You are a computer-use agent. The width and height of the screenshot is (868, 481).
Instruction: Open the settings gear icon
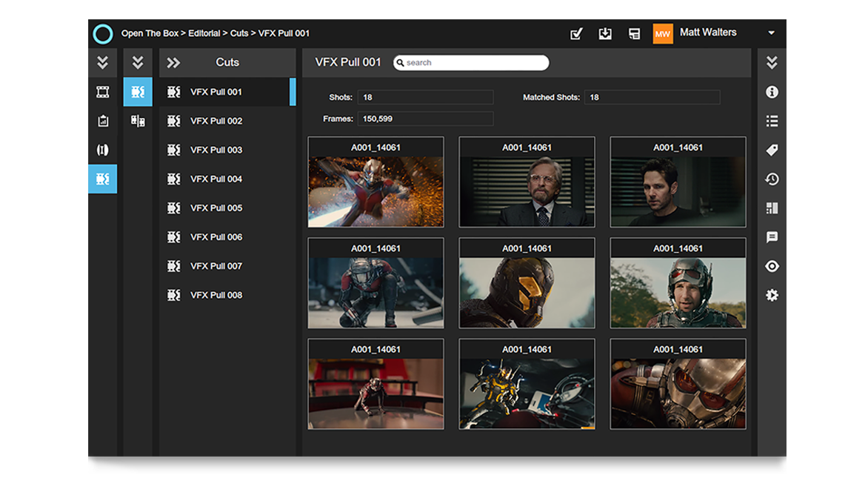772,295
